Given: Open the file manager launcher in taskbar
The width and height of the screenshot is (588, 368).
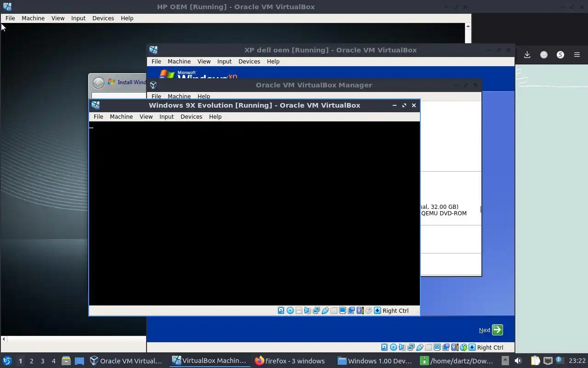Looking at the screenshot, I should point(66,361).
